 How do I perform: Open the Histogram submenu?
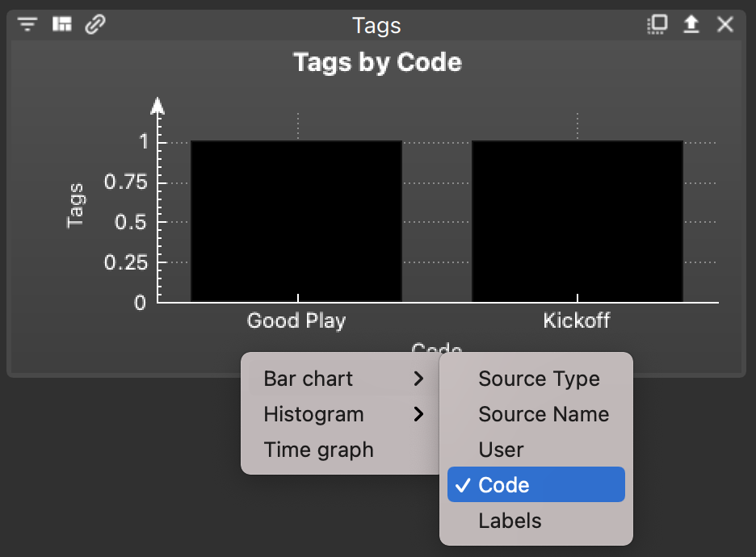tap(340, 414)
